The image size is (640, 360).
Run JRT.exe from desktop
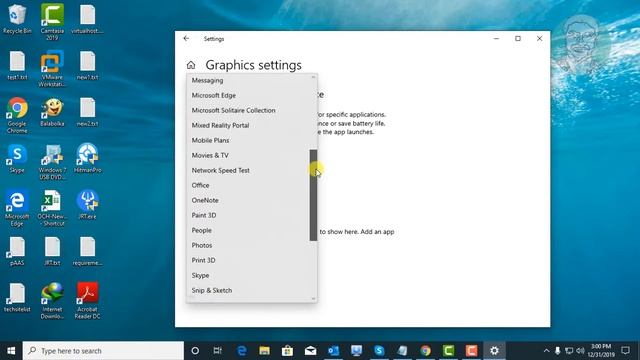(x=87, y=205)
